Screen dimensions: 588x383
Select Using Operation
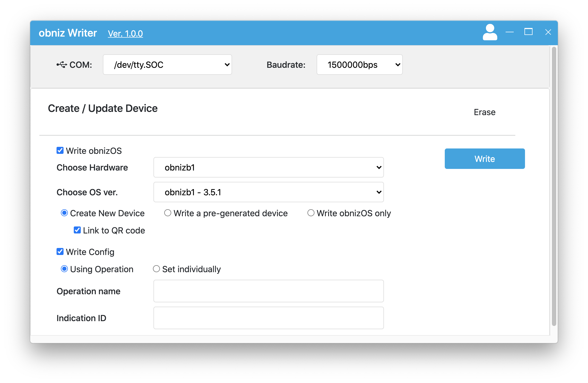pos(64,269)
